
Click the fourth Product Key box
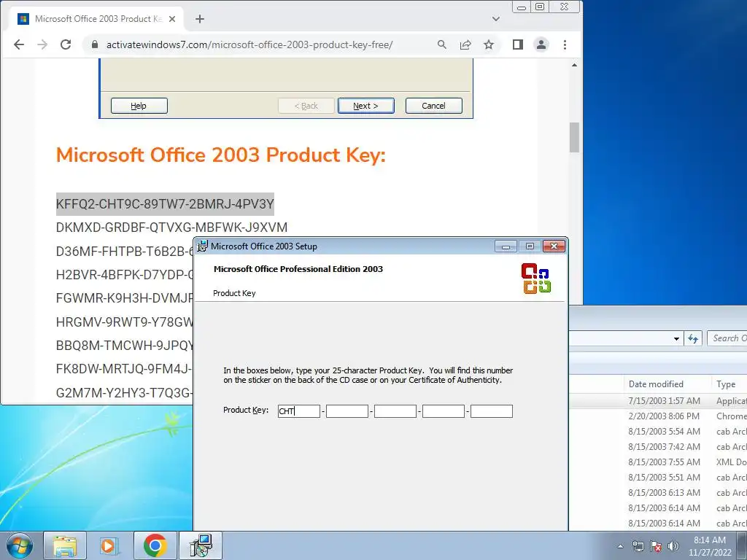[x=443, y=411]
